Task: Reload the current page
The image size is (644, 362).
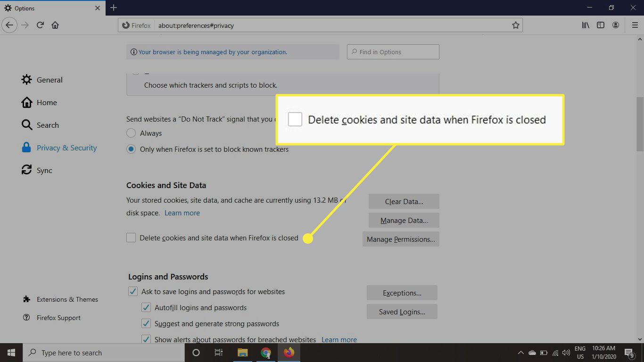Action: [x=40, y=25]
